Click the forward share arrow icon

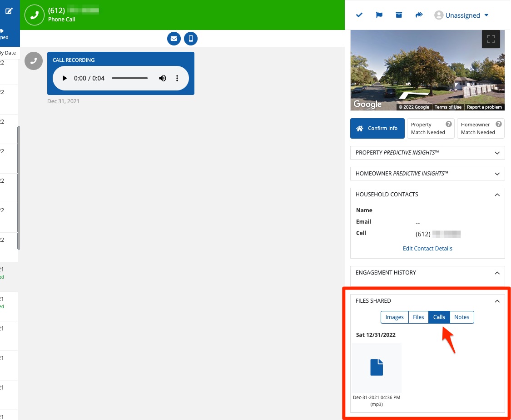(x=419, y=15)
